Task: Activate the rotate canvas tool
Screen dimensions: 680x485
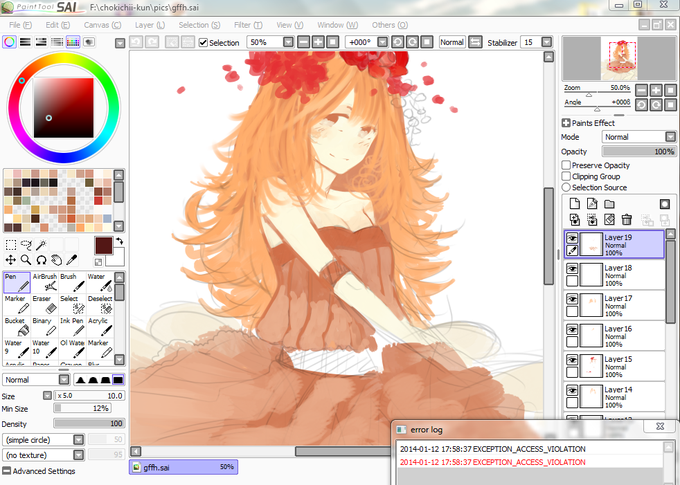Action: [41, 260]
